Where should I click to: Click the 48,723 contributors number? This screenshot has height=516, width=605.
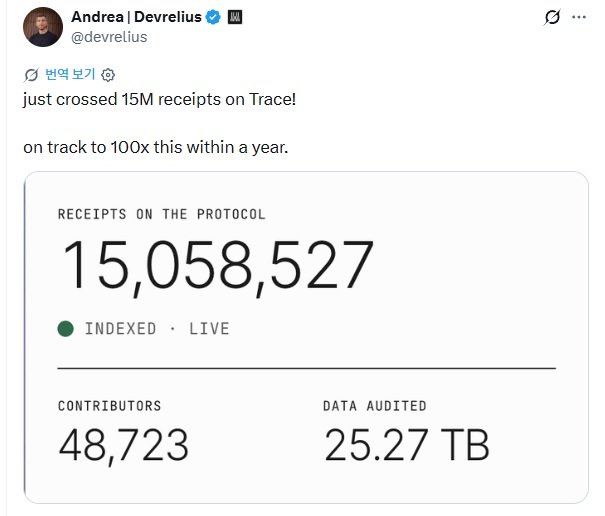(123, 446)
